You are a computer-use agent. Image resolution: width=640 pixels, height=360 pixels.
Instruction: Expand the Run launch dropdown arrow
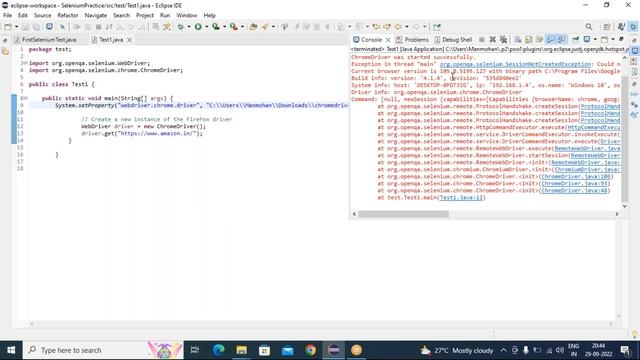[207, 27]
